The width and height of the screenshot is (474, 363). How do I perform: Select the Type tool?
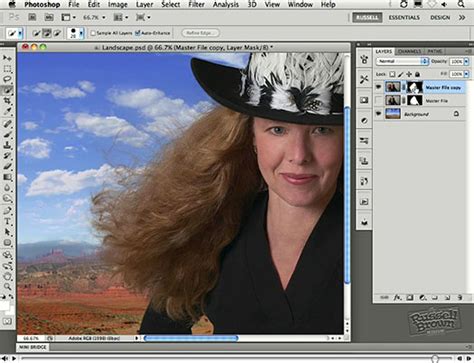(x=7, y=221)
